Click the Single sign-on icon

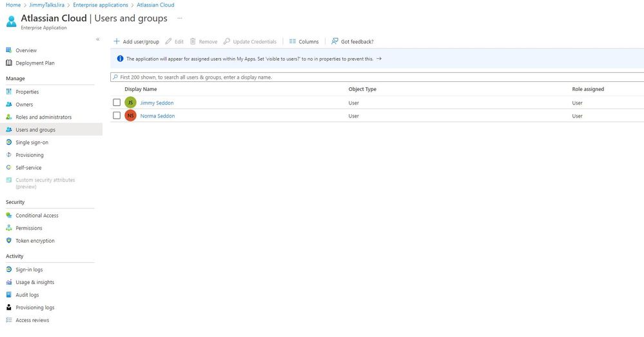8,143
